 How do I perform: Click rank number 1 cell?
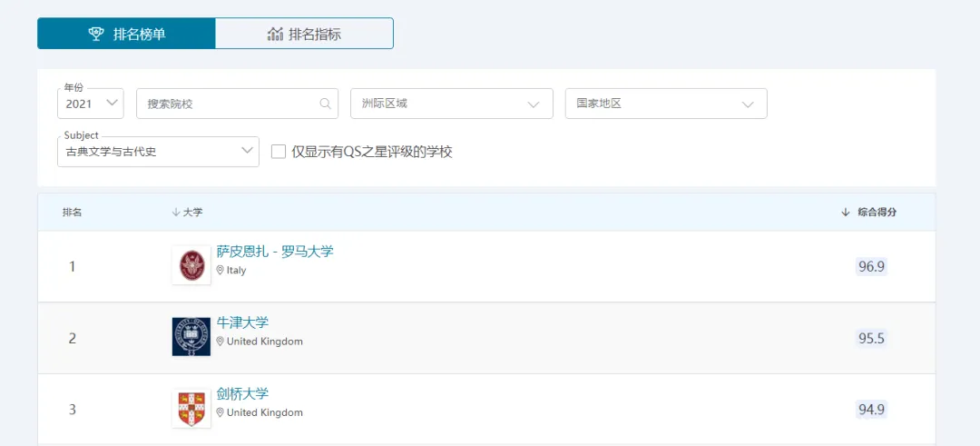click(73, 267)
